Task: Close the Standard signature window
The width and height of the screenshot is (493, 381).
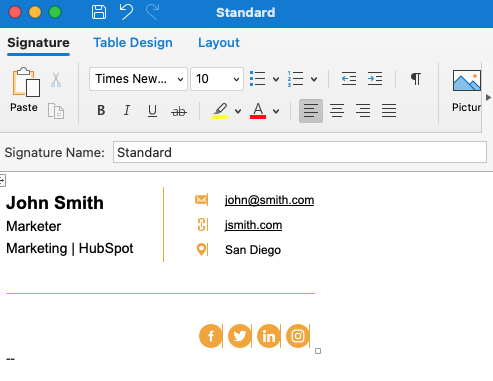Action: point(15,12)
